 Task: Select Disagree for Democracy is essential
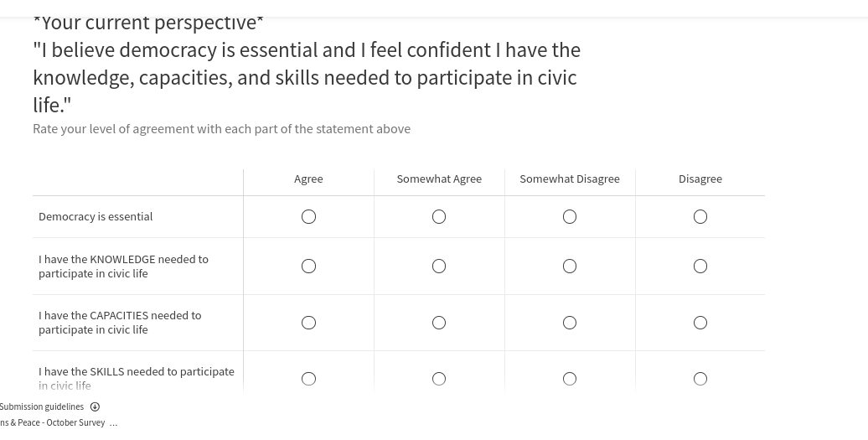[700, 217]
